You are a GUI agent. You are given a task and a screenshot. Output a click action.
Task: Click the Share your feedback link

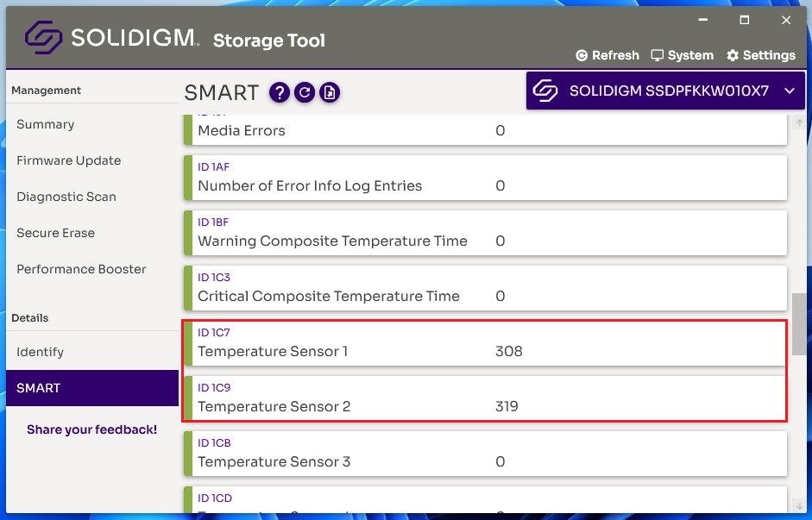point(91,429)
